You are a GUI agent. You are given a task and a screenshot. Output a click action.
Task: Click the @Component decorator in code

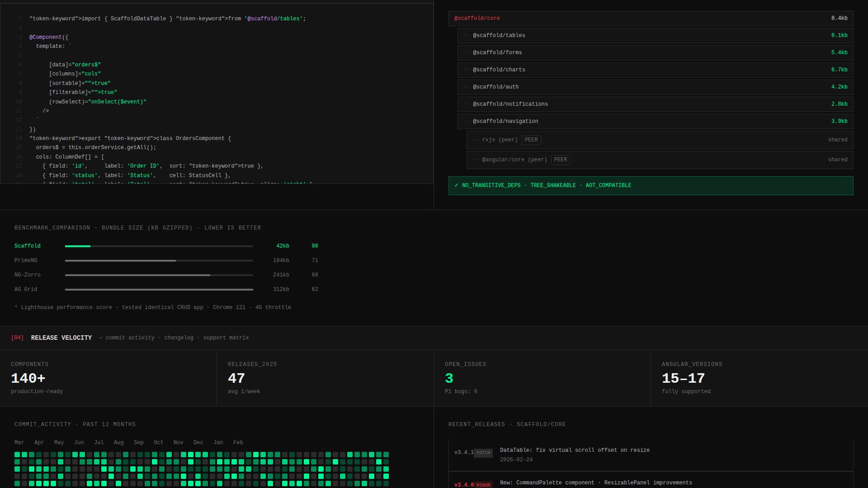[x=46, y=38]
